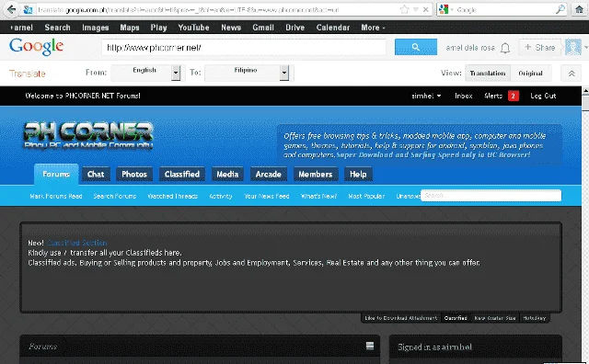Click the magnifier in browser search box

(560, 9)
